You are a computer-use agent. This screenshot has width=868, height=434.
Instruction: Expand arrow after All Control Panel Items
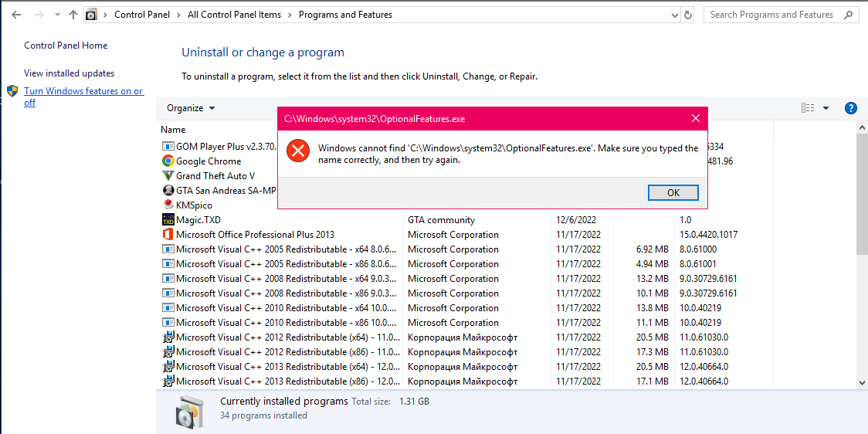(x=290, y=15)
